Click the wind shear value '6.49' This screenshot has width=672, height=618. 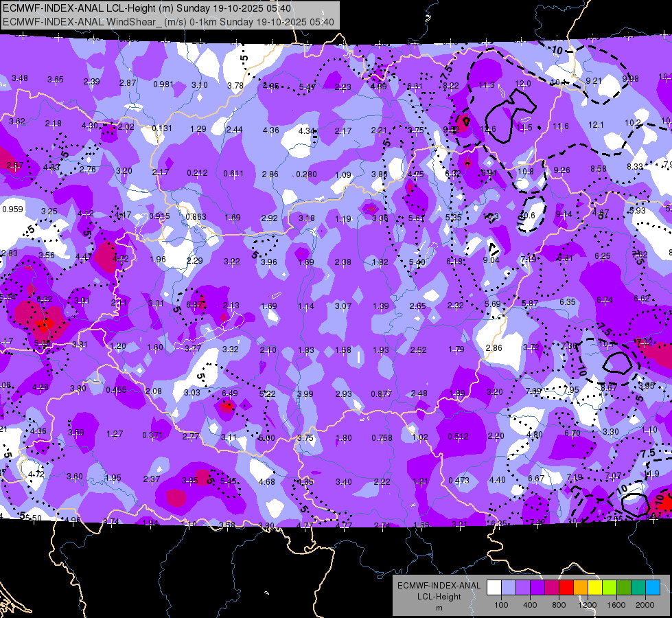[230, 393]
